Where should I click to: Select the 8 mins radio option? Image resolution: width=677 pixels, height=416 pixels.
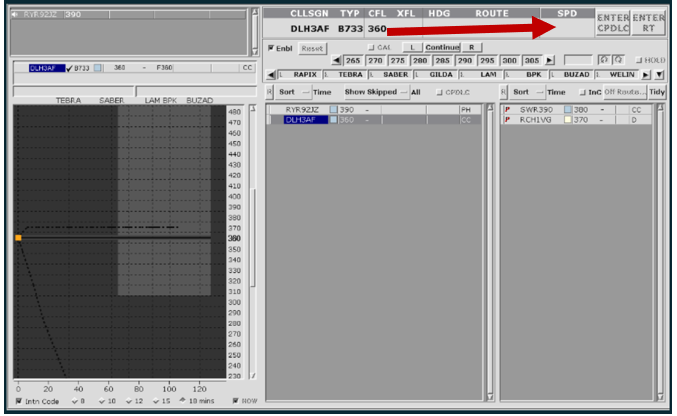point(75,401)
